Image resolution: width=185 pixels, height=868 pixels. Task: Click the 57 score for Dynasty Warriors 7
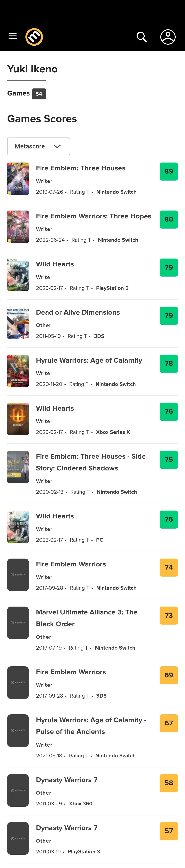(x=169, y=831)
